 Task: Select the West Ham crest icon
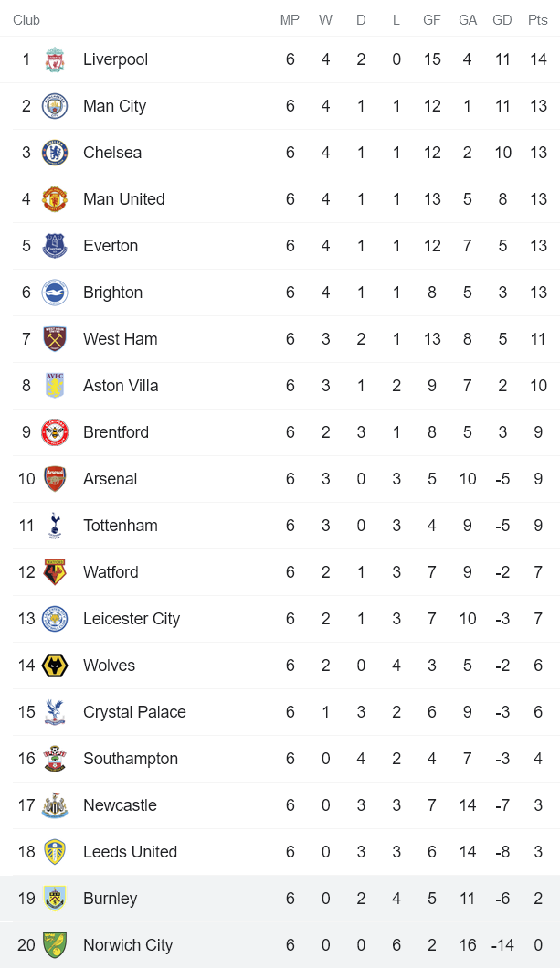coord(55,339)
